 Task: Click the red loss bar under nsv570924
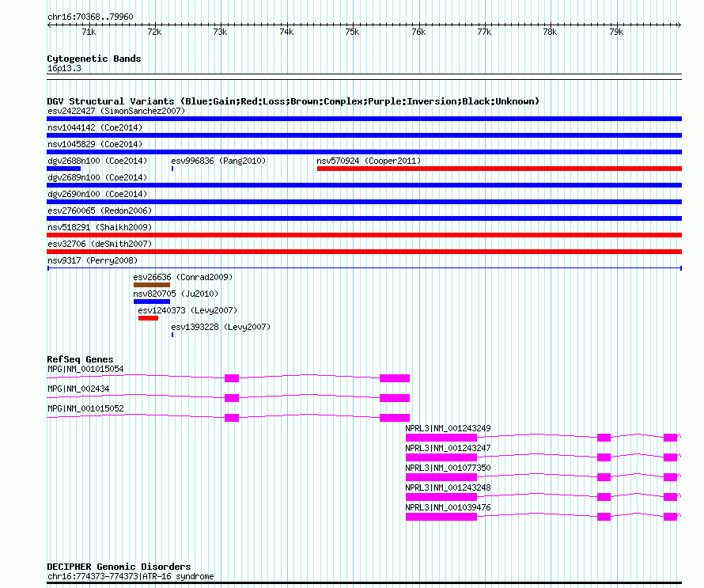pyautogui.click(x=499, y=169)
